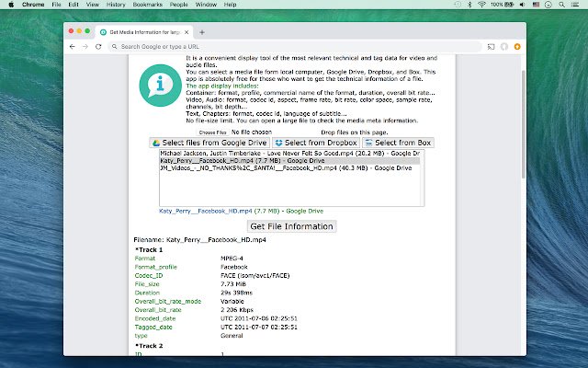588x368 pixels.
Task: Click the Filename: Katy_Perry__Facebook_HD.mp4 line
Action: (200, 240)
